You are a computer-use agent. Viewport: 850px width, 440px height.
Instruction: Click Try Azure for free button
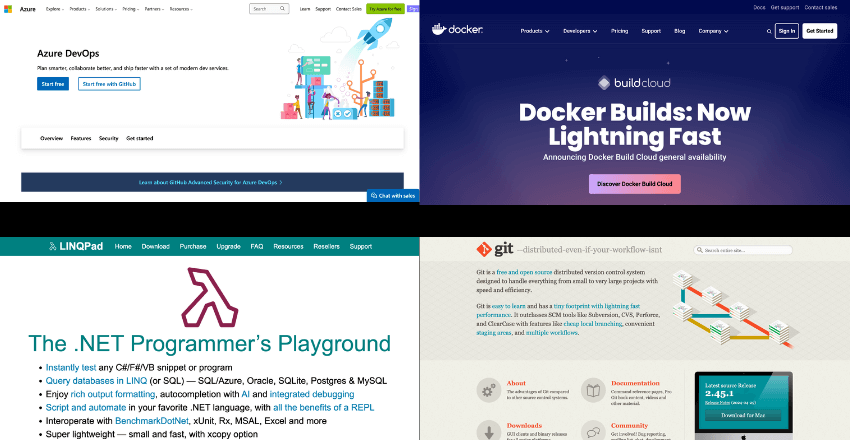[385, 9]
